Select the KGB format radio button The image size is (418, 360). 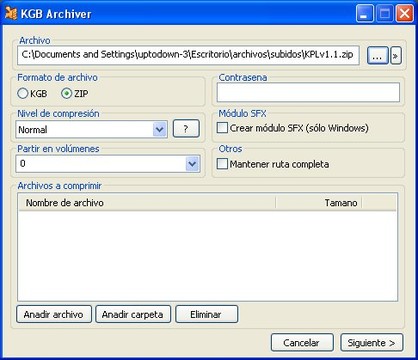click(22, 93)
